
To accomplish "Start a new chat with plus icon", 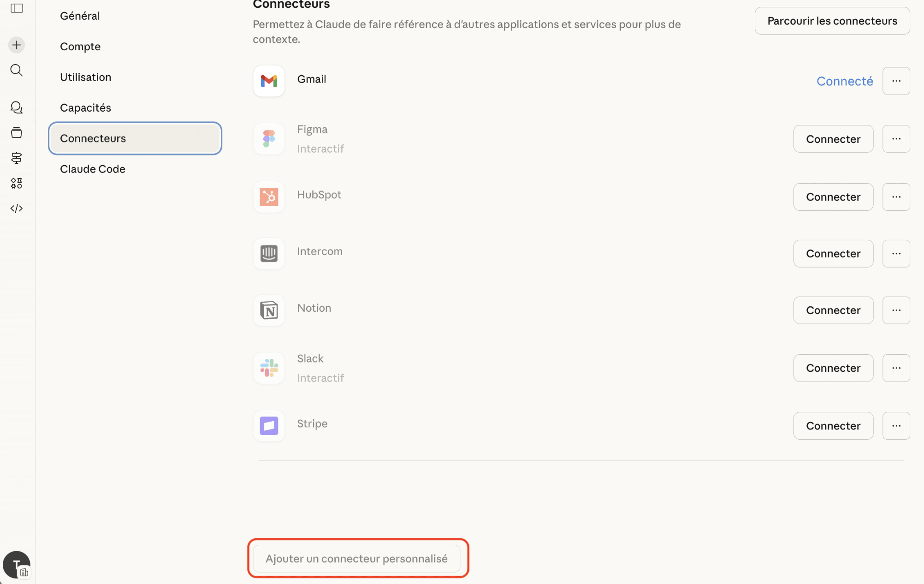I will pos(17,45).
